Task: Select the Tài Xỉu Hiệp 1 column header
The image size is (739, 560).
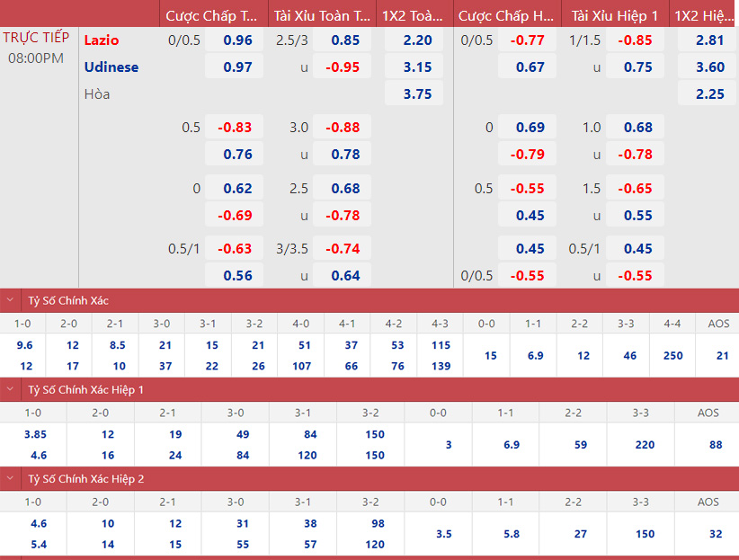Action: pos(615,15)
